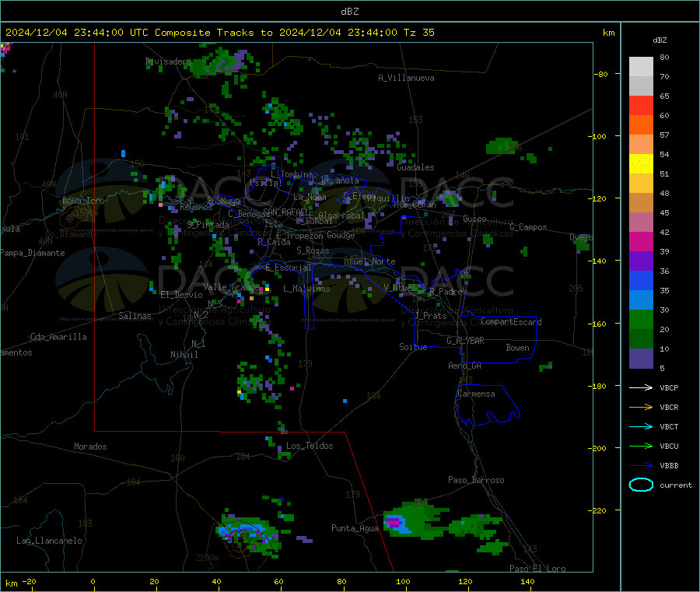Click the white VBCP arrow in legend
700x592 pixels.
(641, 387)
